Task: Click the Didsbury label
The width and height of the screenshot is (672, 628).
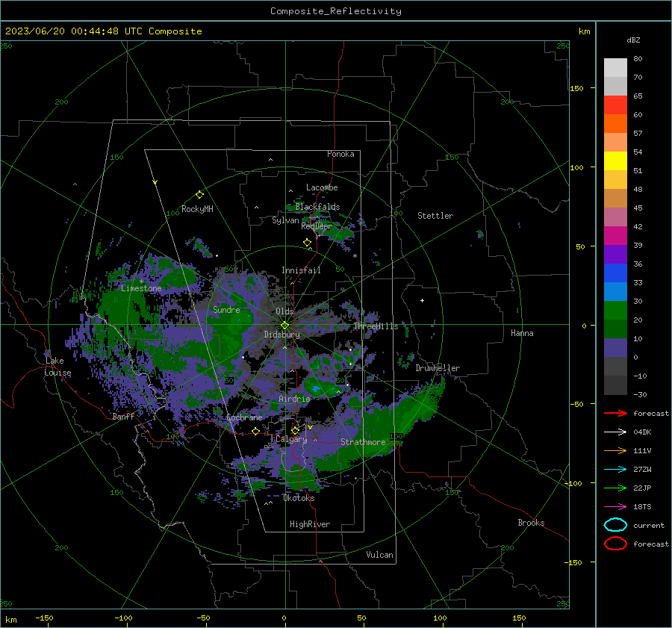Action: [x=281, y=335]
